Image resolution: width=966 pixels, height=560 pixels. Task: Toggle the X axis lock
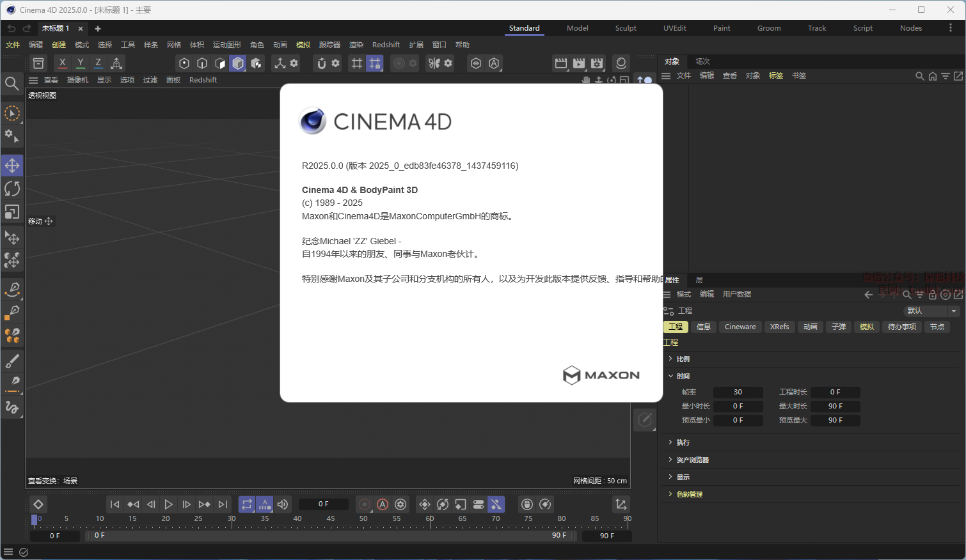point(62,63)
